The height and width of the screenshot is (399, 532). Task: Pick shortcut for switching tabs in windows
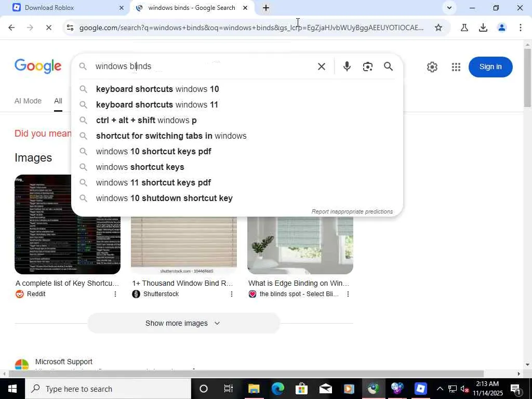pyautogui.click(x=237, y=136)
